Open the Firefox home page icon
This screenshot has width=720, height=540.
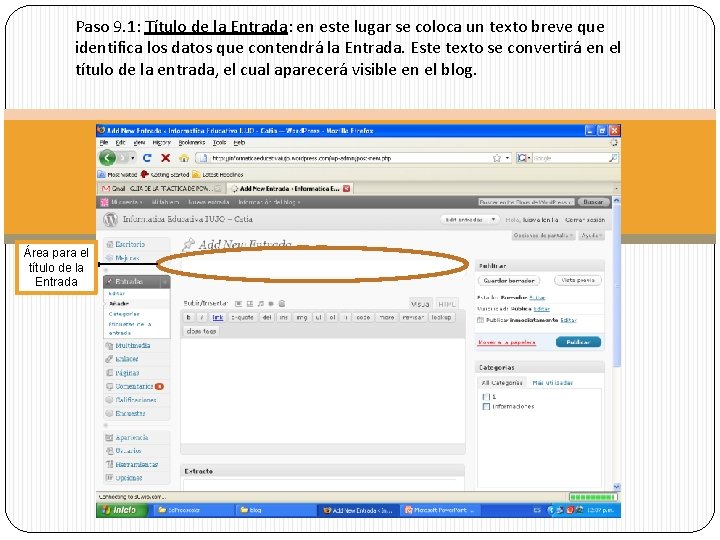[x=184, y=158]
